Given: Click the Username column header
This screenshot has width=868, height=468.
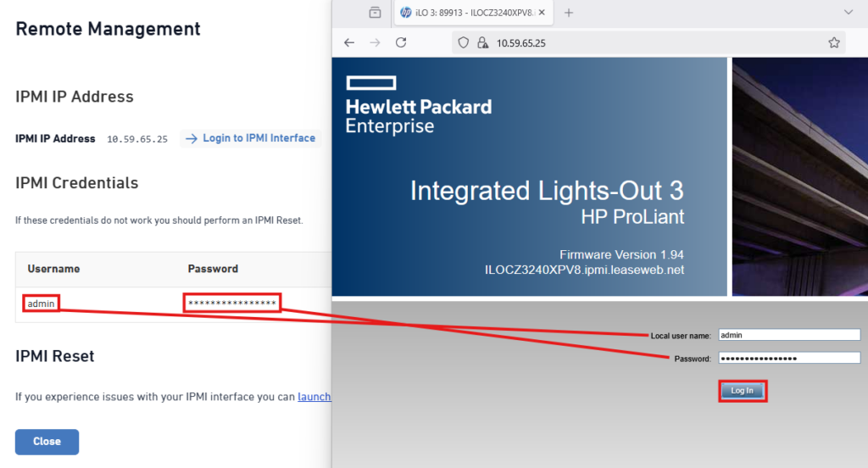Looking at the screenshot, I should click(53, 269).
